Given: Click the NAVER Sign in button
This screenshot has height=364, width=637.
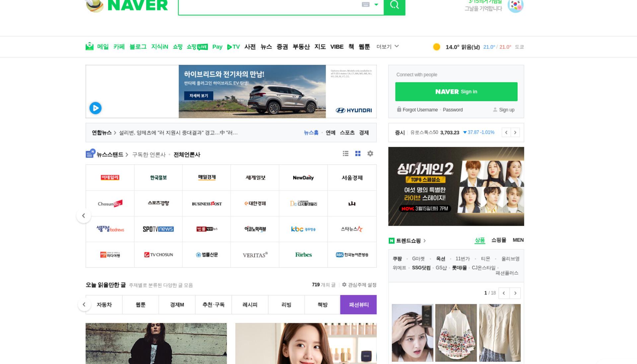Looking at the screenshot, I should tap(456, 92).
